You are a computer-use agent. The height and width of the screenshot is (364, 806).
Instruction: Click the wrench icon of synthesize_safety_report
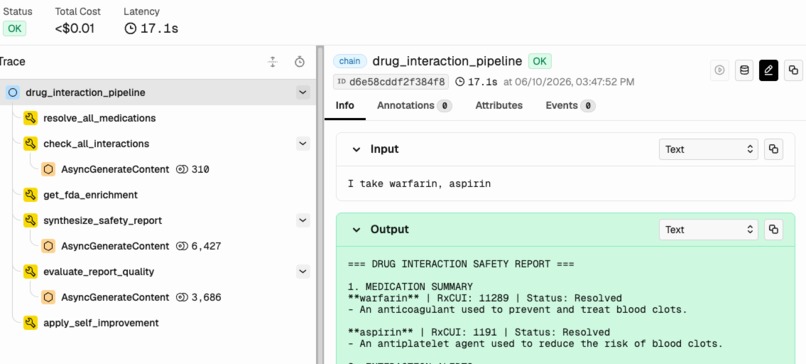pos(30,221)
